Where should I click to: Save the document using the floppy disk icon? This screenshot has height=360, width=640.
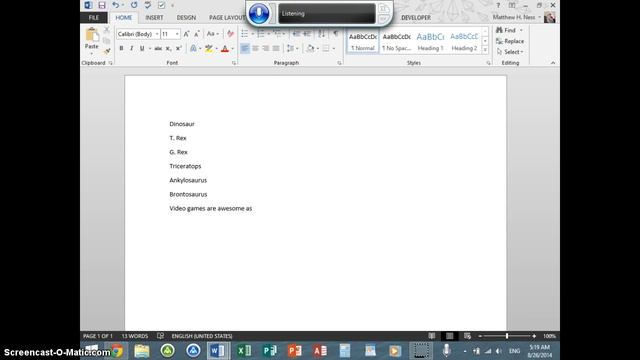click(102, 5)
